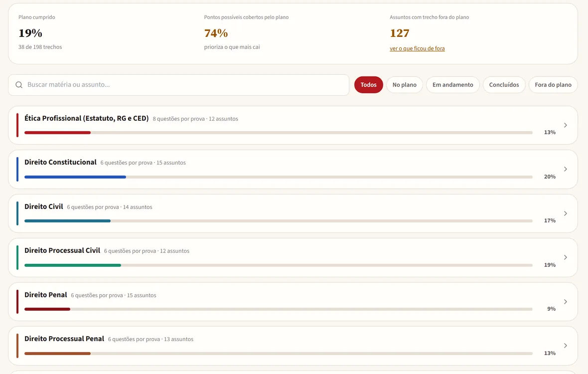Click 8 questões por prova · 12 assuntos
The width and height of the screenshot is (588, 374).
tap(195, 119)
